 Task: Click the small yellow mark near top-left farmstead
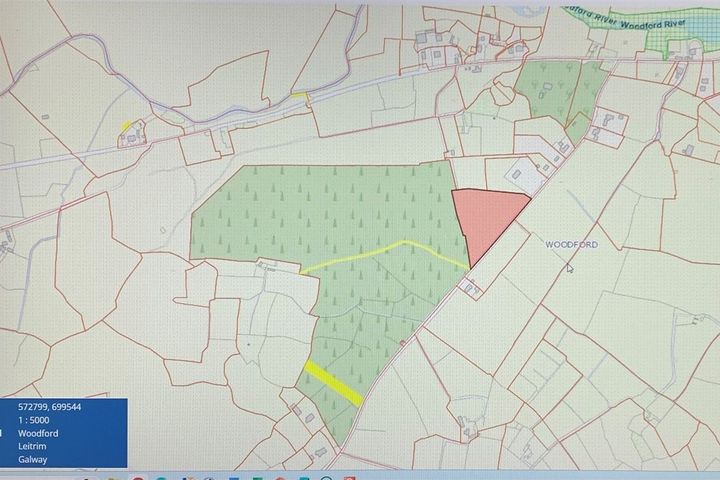pos(126,127)
